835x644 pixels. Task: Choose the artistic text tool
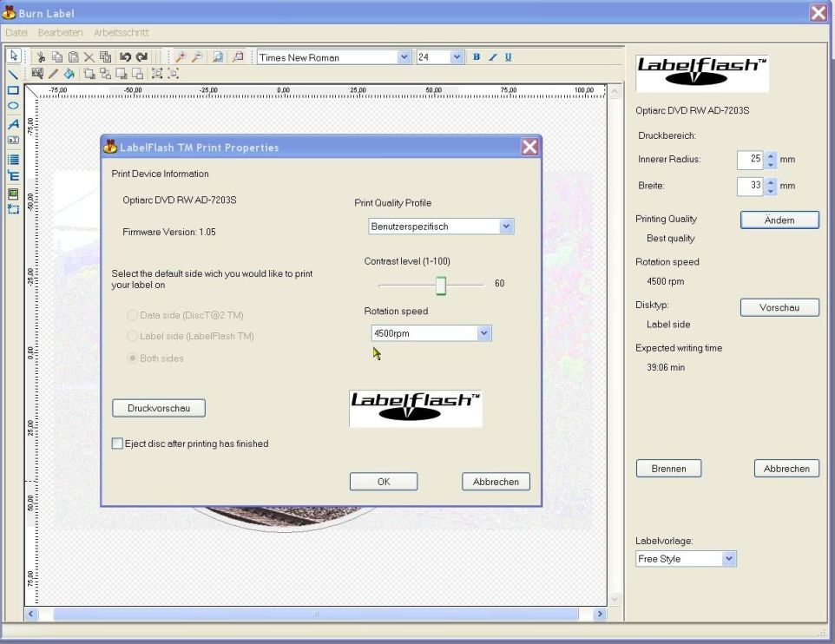coord(13,124)
